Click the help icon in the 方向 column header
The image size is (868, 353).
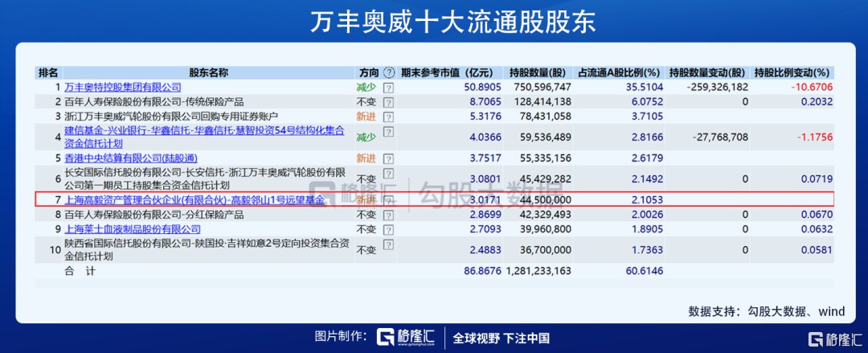(x=389, y=72)
